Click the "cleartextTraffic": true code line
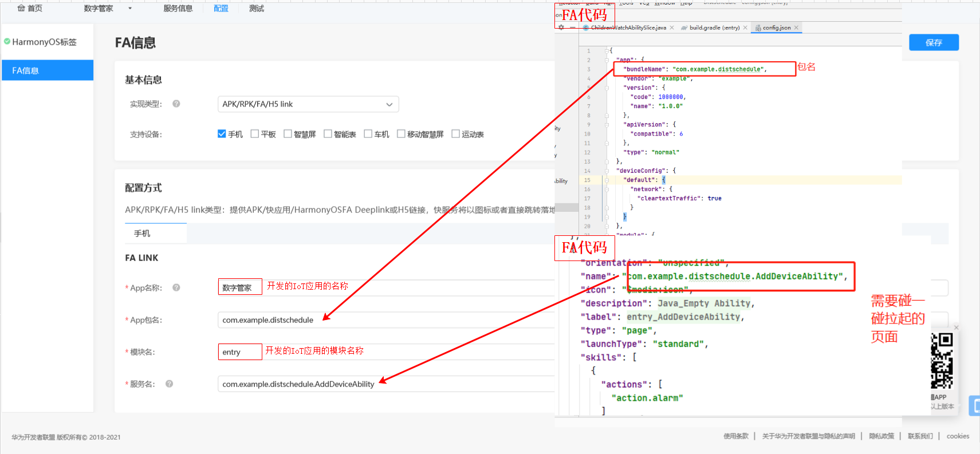 [x=679, y=199]
